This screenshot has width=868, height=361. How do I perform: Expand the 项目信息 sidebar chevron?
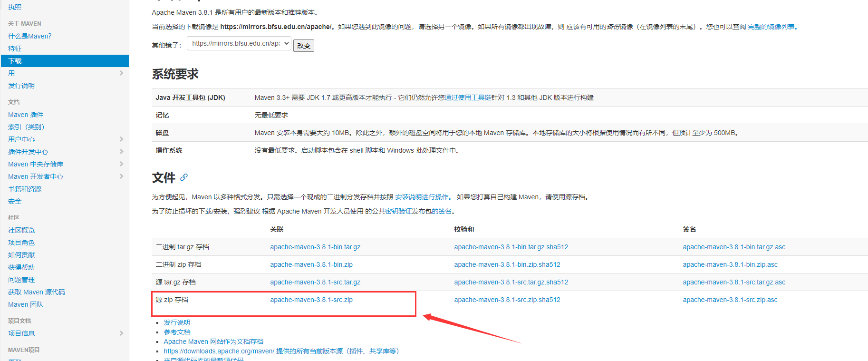click(x=121, y=333)
